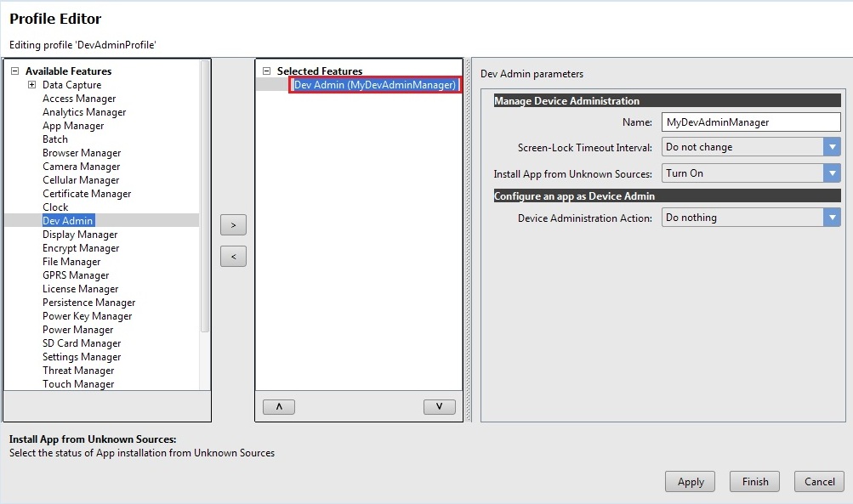Screen dimensions: 853x504
Task: Collapse the Available Features tree
Action: 14,71
